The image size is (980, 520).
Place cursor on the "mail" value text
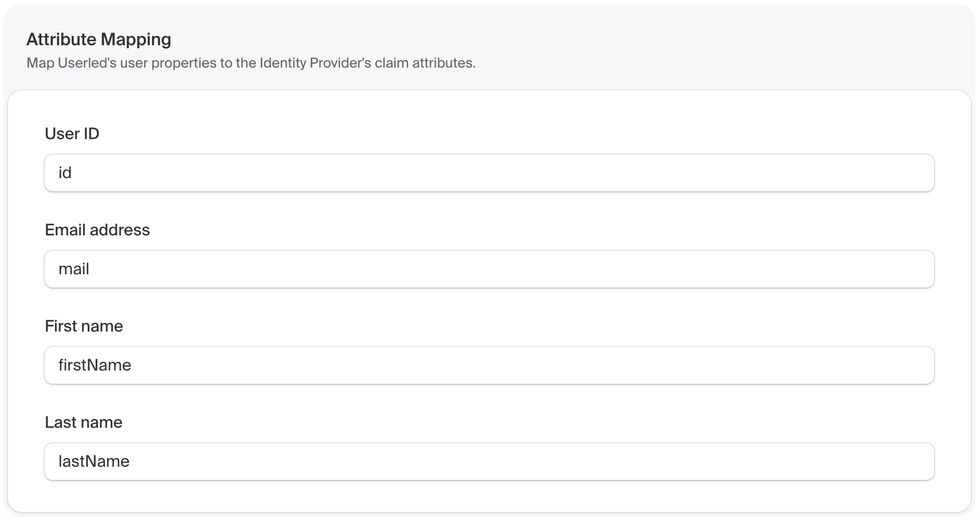click(x=74, y=269)
